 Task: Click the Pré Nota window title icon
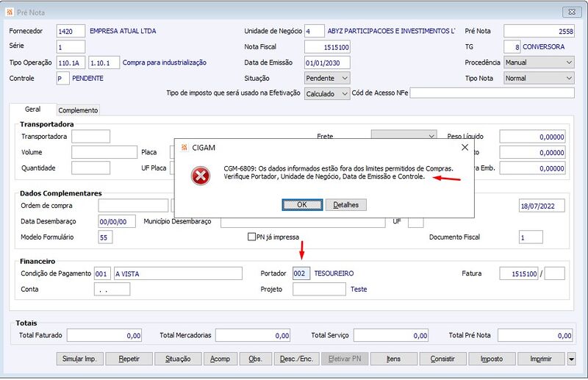click(x=10, y=12)
